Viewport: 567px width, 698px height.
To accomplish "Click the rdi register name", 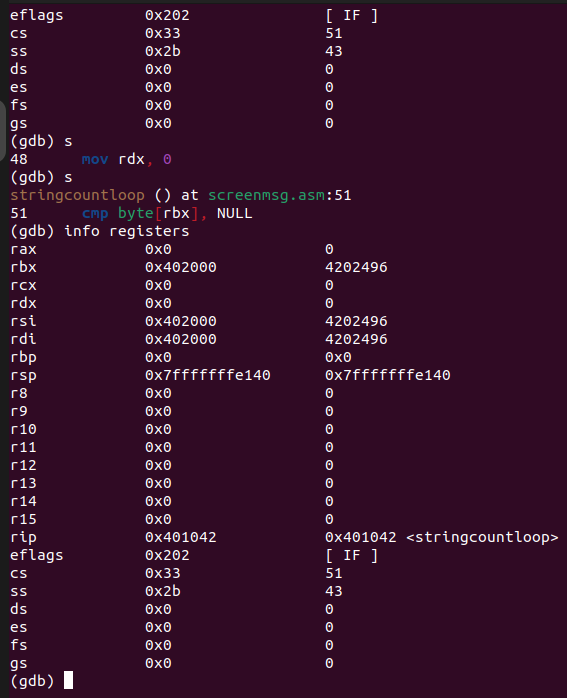I will (23, 339).
